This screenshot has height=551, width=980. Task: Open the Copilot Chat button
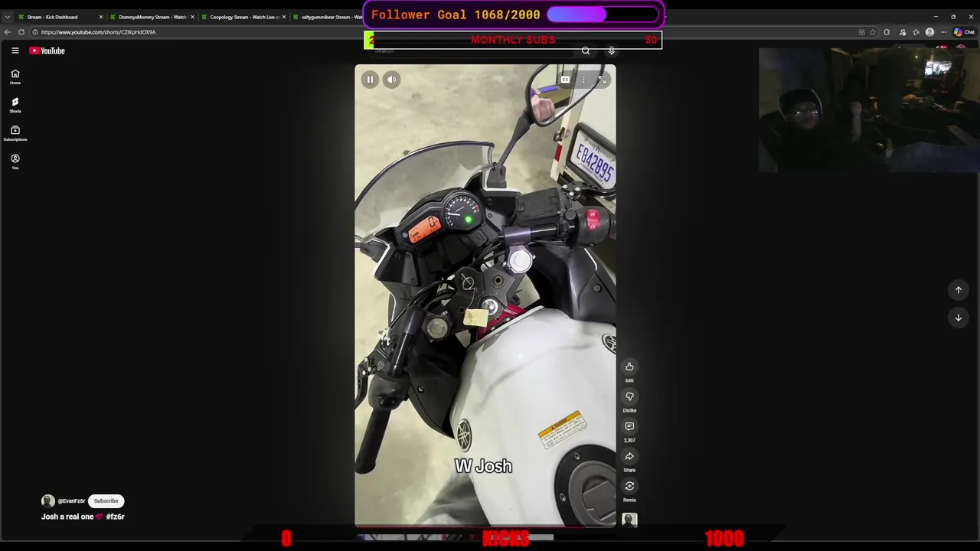(964, 32)
